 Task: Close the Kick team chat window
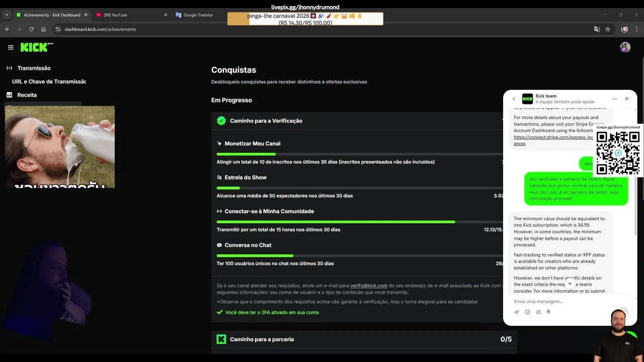[x=627, y=99]
